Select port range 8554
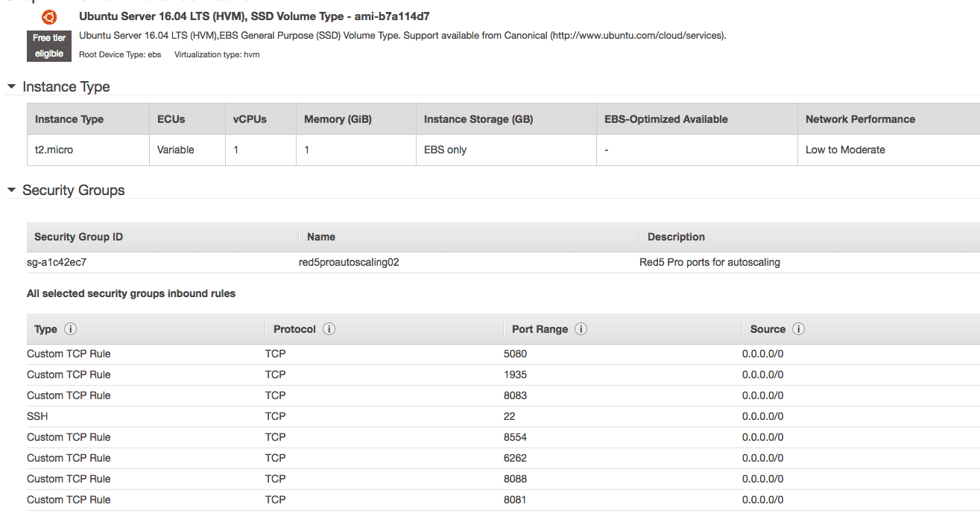The image size is (980, 516). (515, 437)
